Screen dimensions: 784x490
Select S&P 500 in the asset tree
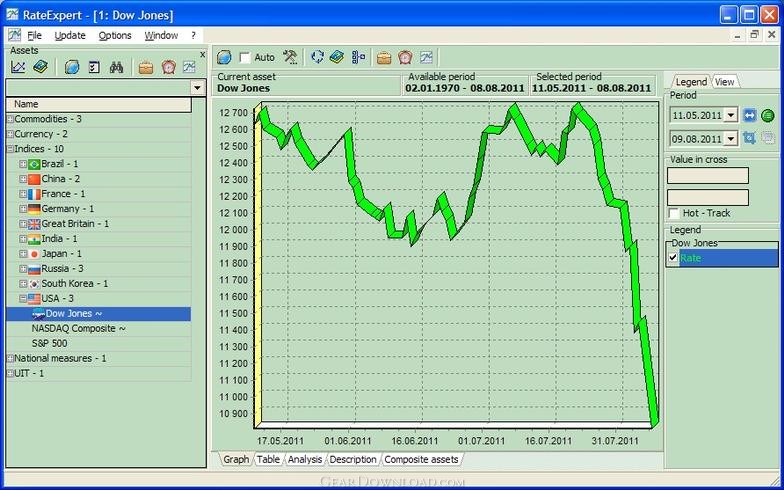pos(49,344)
